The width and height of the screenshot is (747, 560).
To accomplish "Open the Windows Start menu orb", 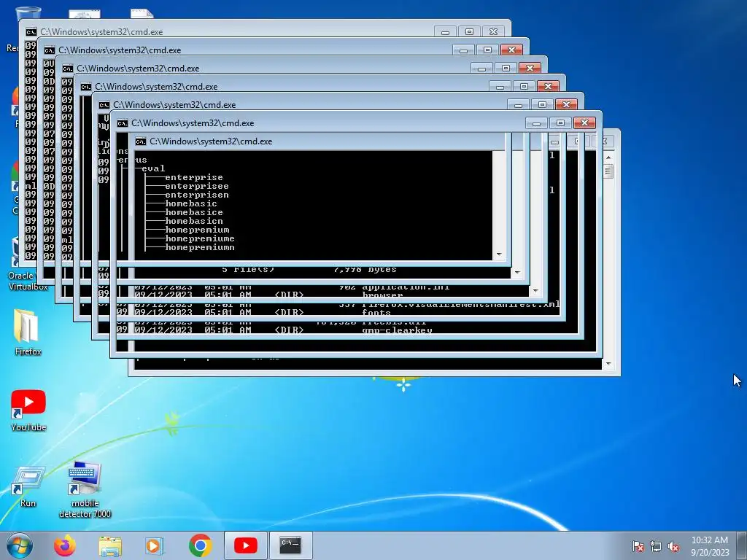I will [20, 545].
